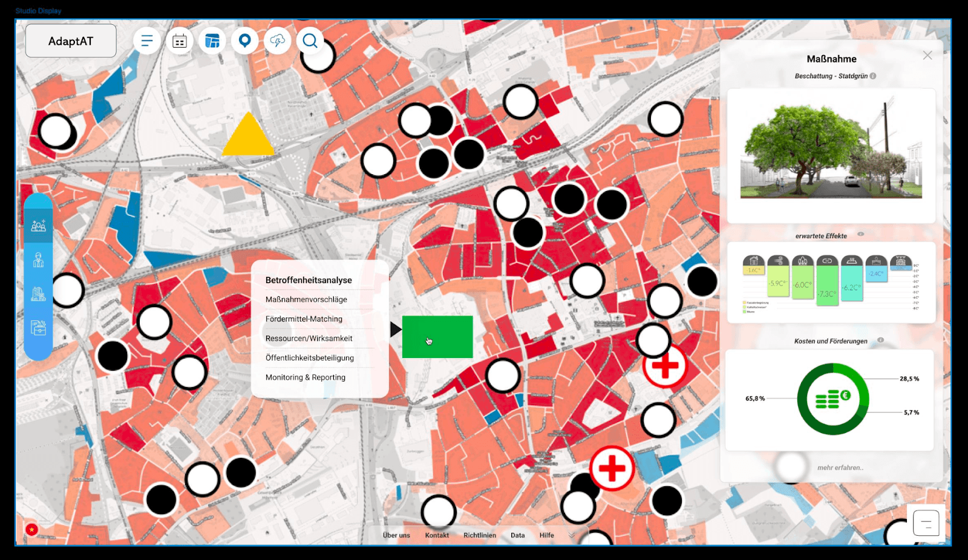Image resolution: width=968 pixels, height=560 pixels.
Task: Open the Richtlinien footer link
Action: click(480, 535)
